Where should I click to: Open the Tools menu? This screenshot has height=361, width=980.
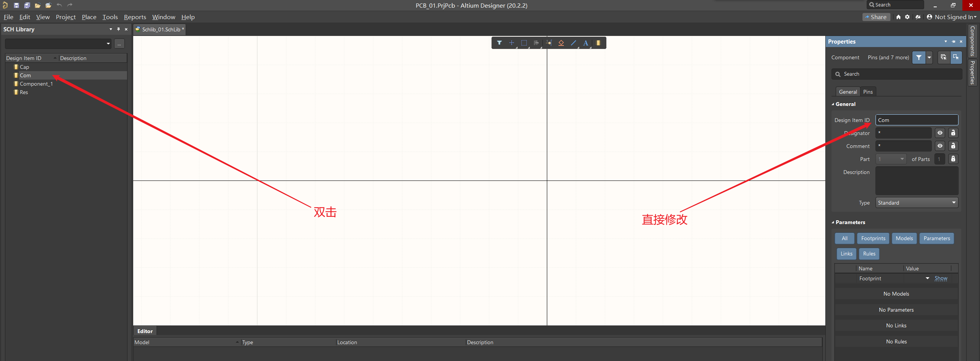110,17
